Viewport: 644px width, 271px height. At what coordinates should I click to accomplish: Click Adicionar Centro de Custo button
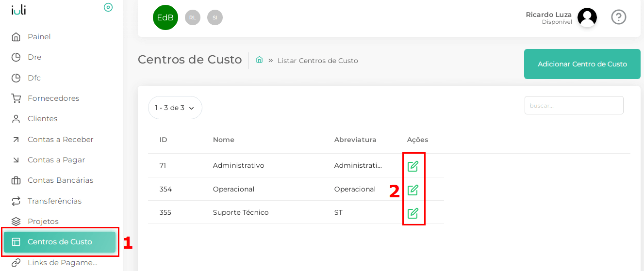pyautogui.click(x=582, y=64)
